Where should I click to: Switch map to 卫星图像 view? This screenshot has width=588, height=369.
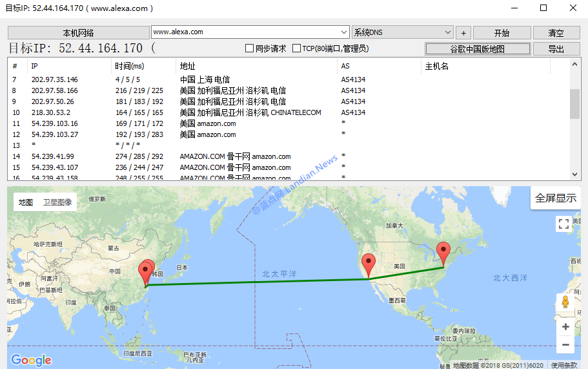point(57,202)
